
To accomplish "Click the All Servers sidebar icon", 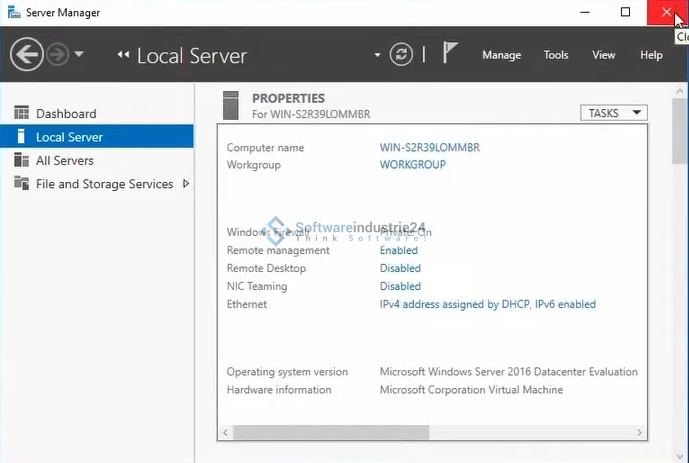I will [21, 160].
